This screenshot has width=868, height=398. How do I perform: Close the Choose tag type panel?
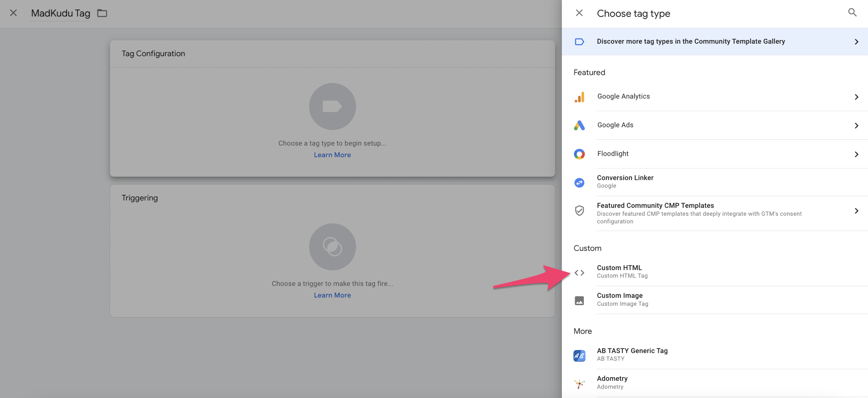click(x=579, y=13)
